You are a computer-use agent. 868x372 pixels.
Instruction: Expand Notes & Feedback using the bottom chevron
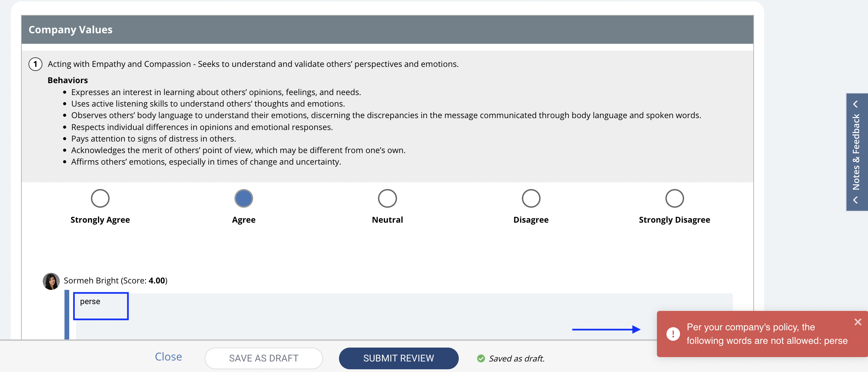(856, 200)
